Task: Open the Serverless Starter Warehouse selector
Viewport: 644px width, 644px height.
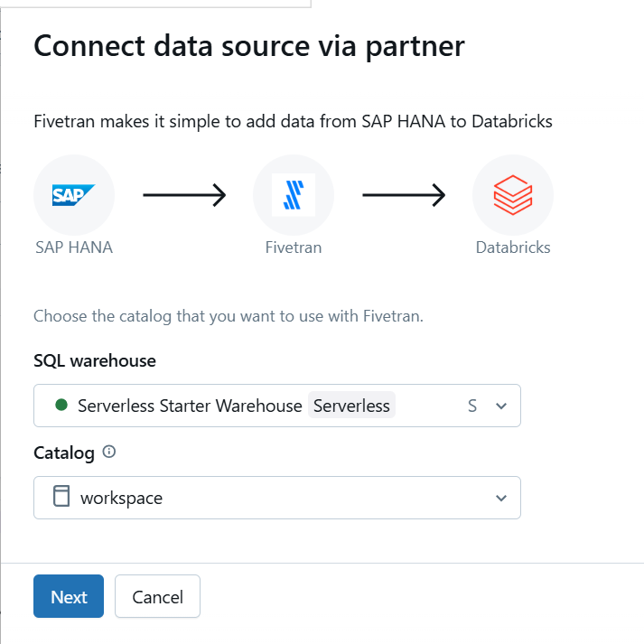Action: (277, 406)
